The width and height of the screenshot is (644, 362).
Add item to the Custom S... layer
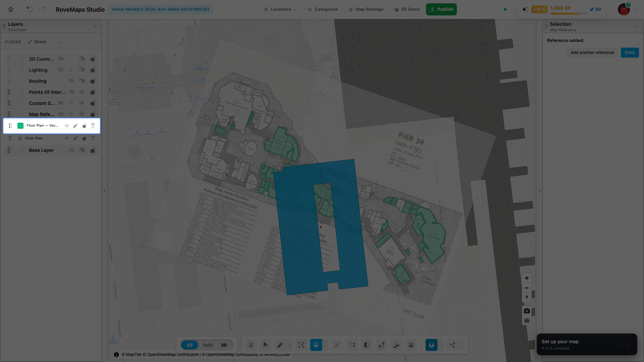click(x=71, y=103)
